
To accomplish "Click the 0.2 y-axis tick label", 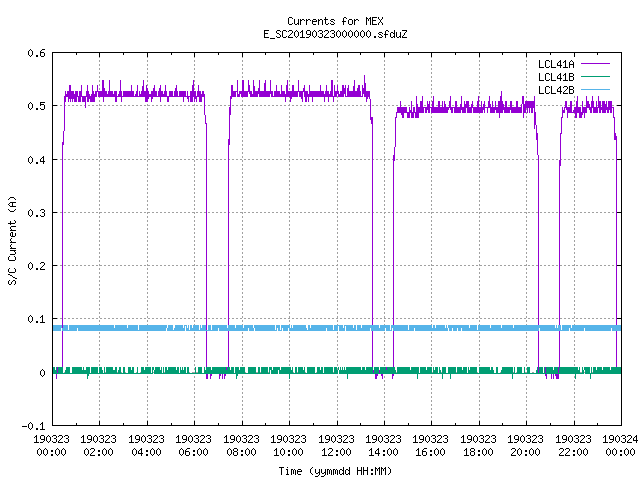I will (x=36, y=266).
